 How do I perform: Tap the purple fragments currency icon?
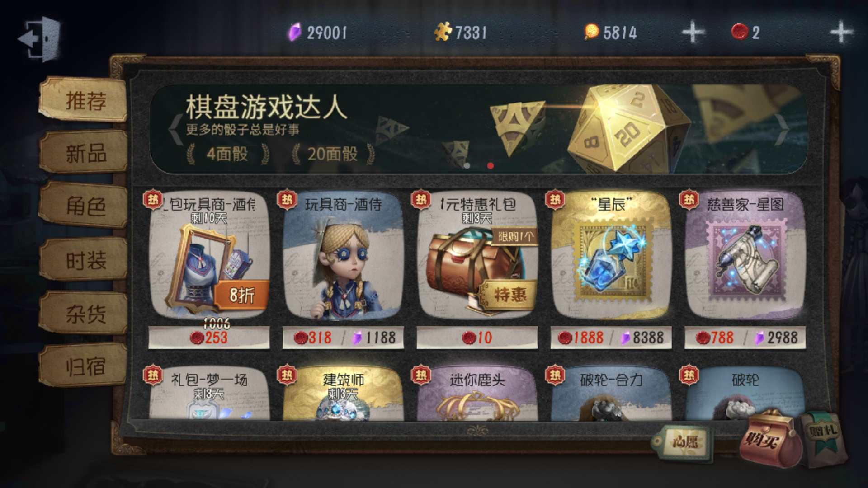tap(295, 33)
